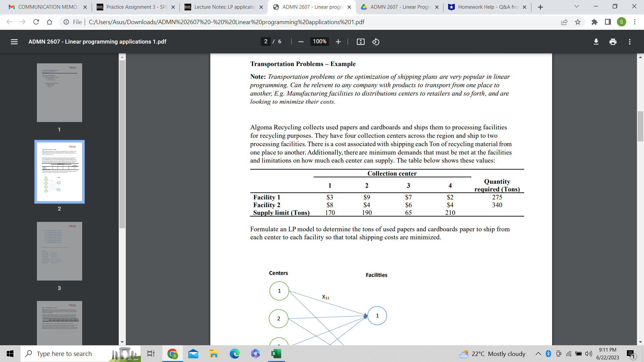Select the Fit to page icon
Viewport: 644px width, 362px height.
click(x=360, y=42)
